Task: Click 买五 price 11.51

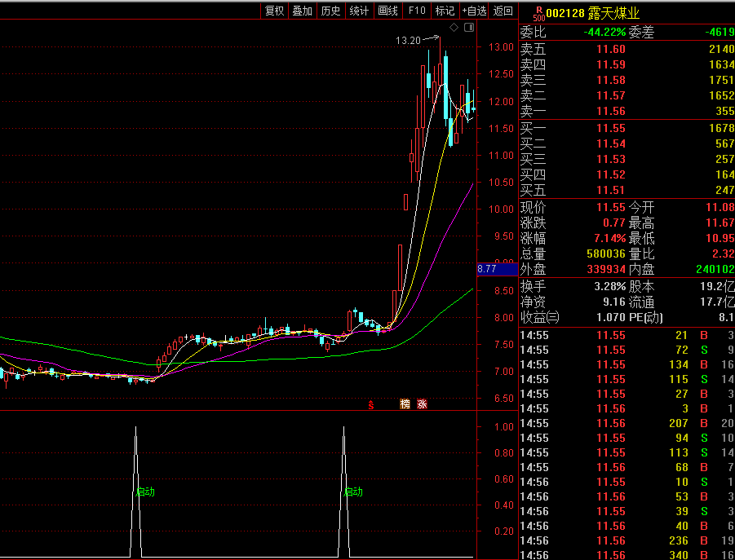Action: point(611,190)
